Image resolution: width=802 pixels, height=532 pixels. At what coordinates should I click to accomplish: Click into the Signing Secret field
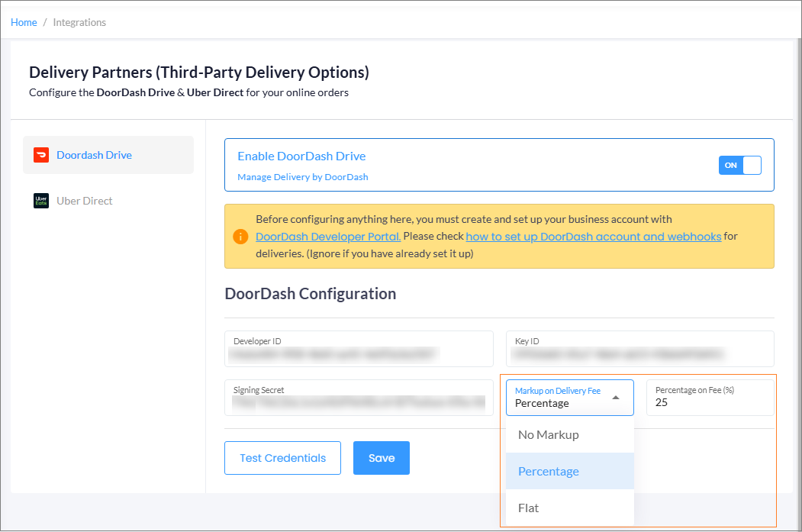click(359, 398)
